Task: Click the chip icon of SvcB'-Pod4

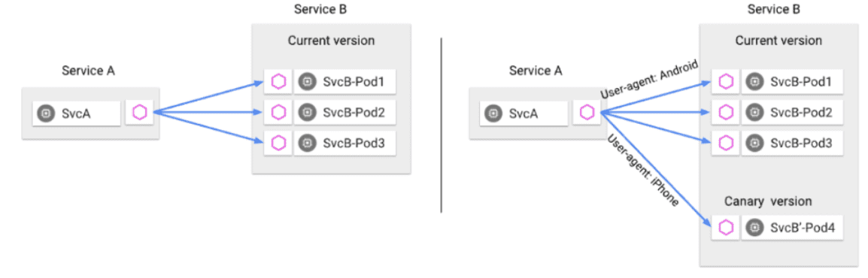Action: click(x=753, y=227)
